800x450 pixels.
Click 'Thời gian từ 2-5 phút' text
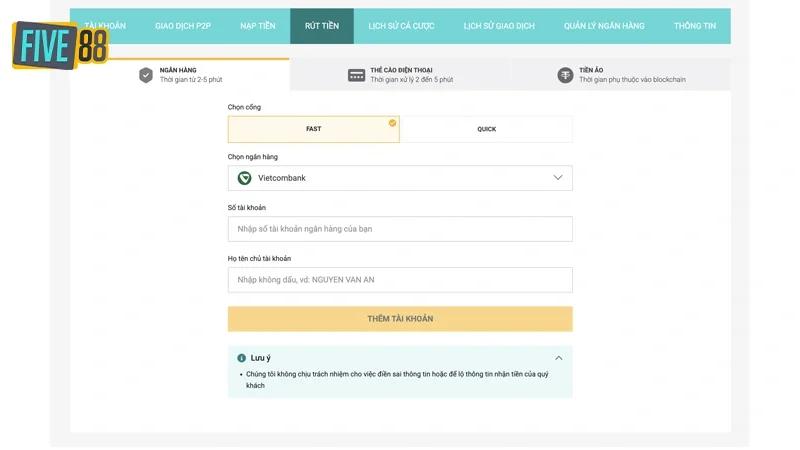[x=191, y=80]
